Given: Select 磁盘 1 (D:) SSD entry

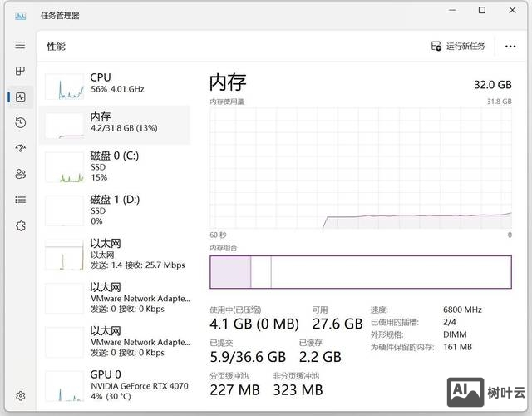Looking at the screenshot, I should click(115, 210).
